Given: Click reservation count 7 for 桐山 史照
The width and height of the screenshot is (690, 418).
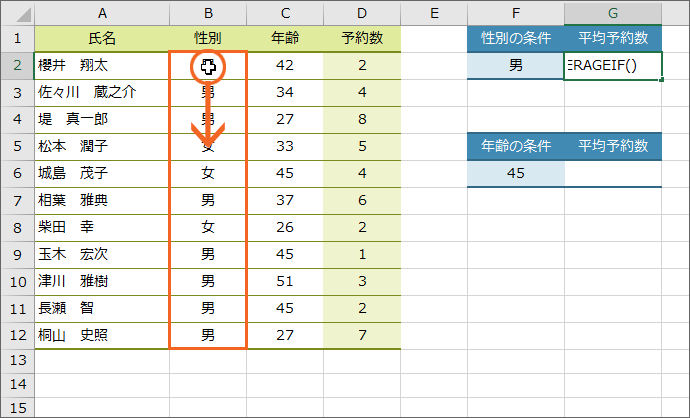Looking at the screenshot, I should (362, 336).
